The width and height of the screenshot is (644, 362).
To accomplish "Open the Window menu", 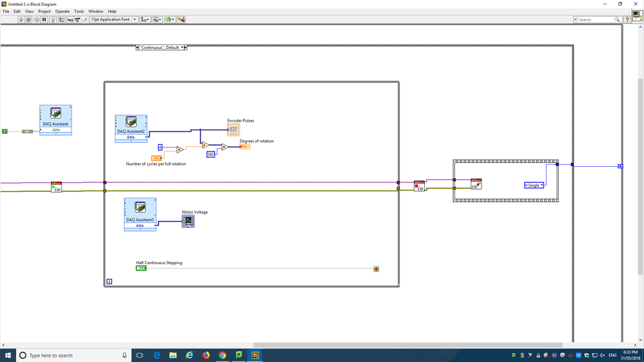I will click(96, 12).
